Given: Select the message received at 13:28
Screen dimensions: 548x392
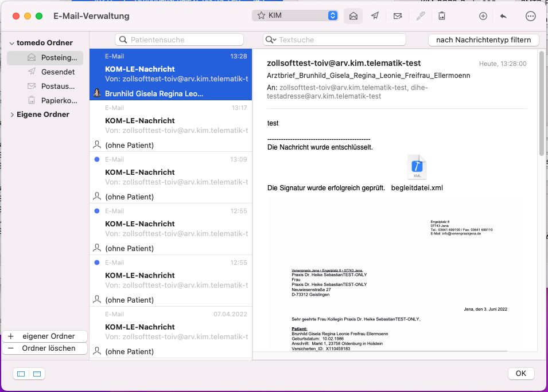Looking at the screenshot, I should click(x=171, y=75).
